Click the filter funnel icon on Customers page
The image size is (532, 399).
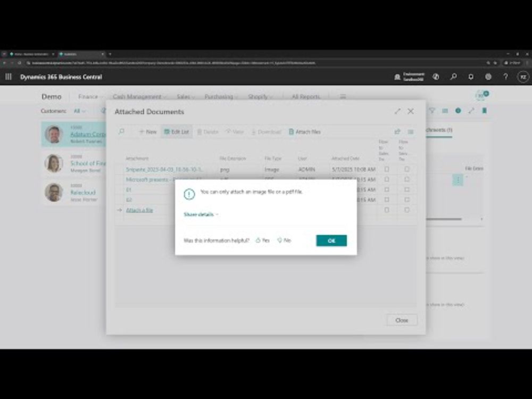[432, 111]
